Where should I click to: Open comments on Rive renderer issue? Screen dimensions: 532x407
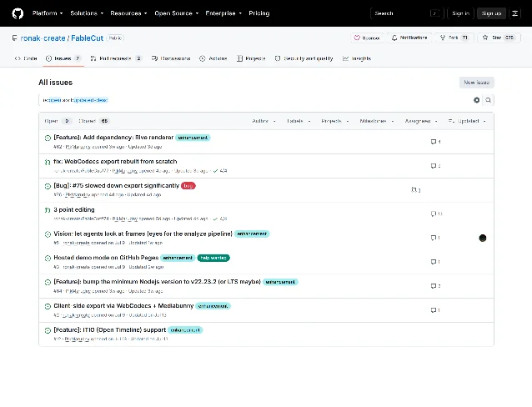click(435, 142)
